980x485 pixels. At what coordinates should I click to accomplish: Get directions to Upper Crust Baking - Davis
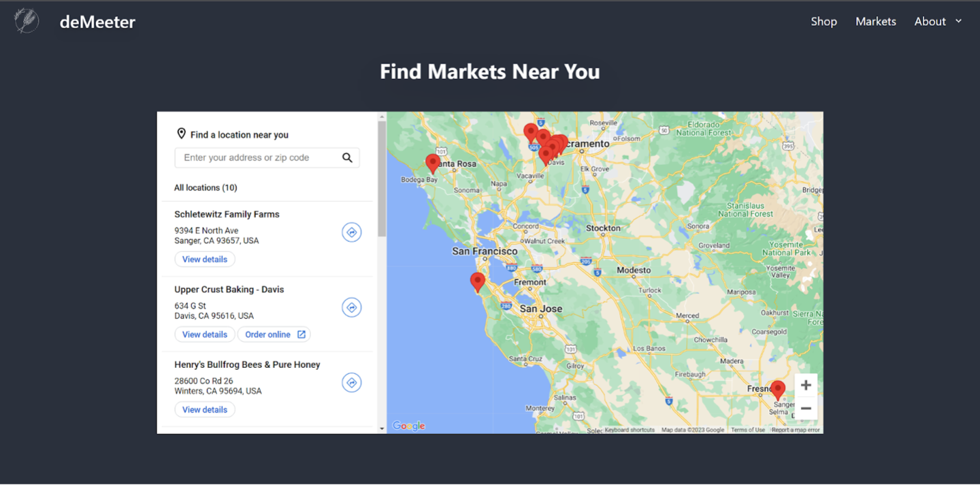pos(351,308)
